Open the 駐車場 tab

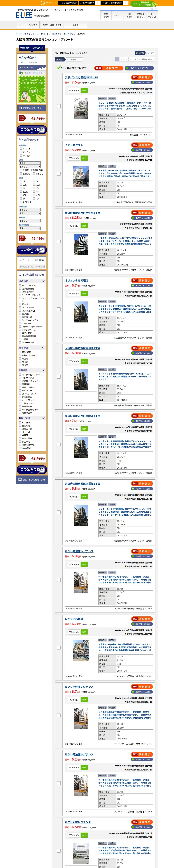click(x=75, y=25)
